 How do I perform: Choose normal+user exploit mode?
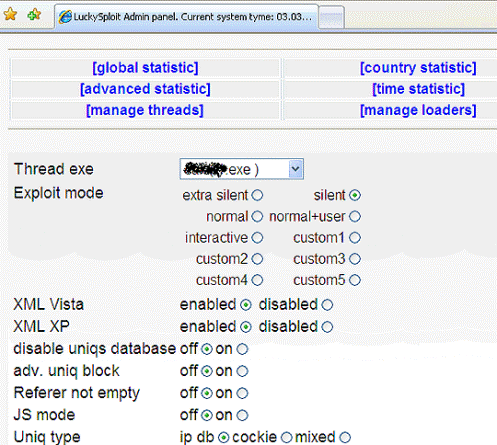pos(355,216)
